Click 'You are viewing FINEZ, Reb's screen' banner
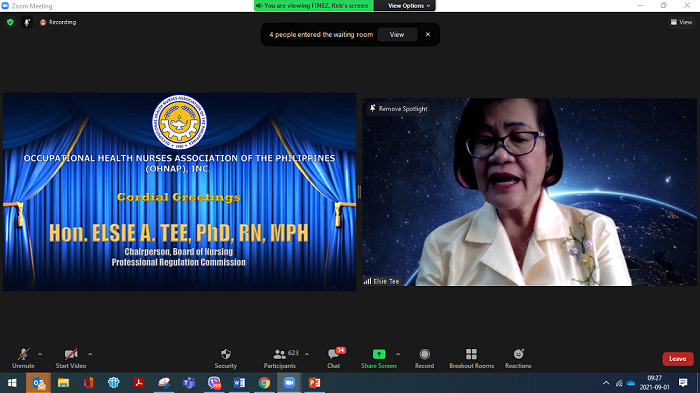Screen dimensions: 700x393 314,5
